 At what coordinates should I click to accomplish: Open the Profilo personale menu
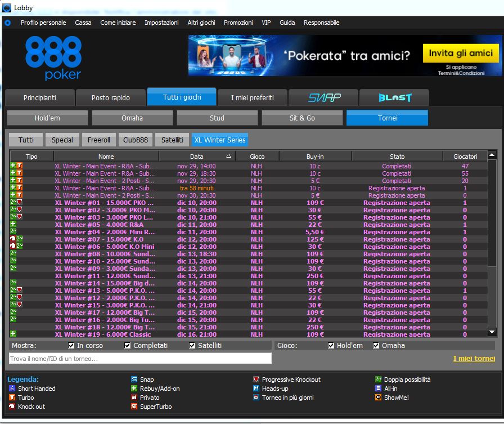[x=43, y=23]
